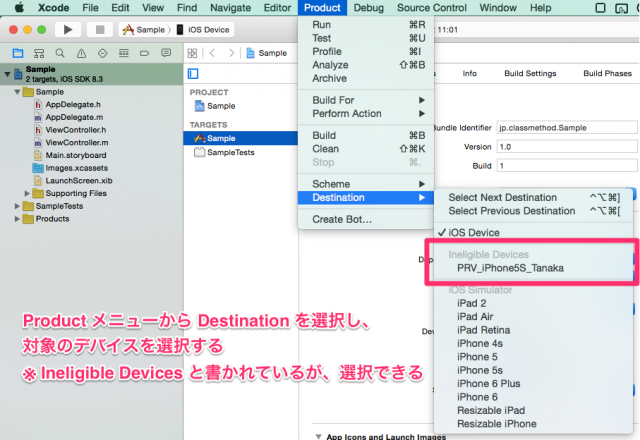Image resolution: width=640 pixels, height=440 pixels.
Task: Open the Issue navigator warning icon
Action: tap(81, 53)
